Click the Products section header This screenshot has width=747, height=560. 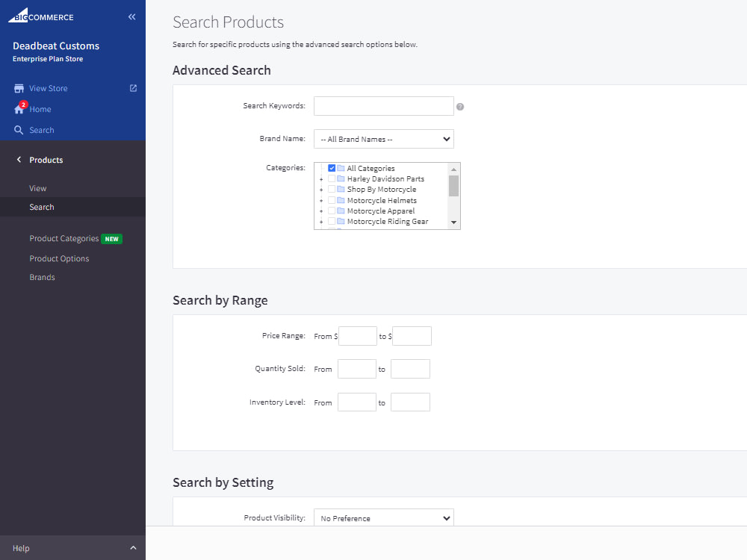coord(46,160)
